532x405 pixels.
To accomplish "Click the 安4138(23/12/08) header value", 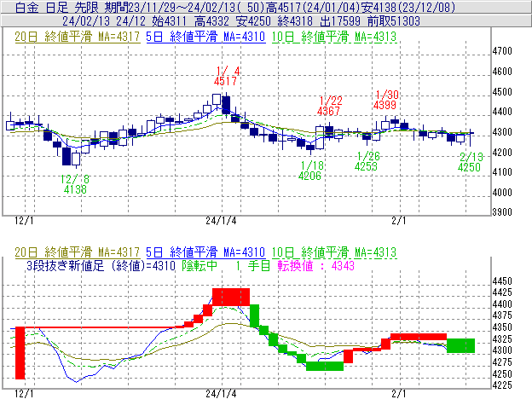I will pyautogui.click(x=408, y=7).
